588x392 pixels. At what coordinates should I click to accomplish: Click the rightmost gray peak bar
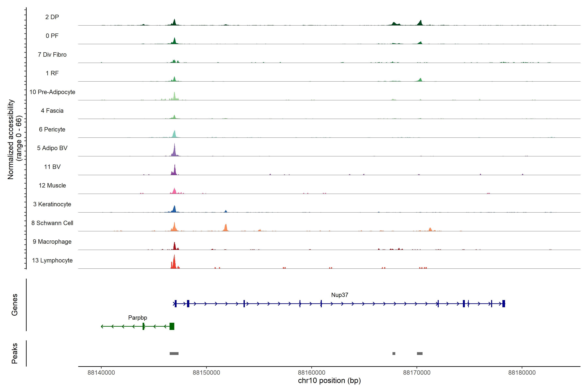coord(420,353)
